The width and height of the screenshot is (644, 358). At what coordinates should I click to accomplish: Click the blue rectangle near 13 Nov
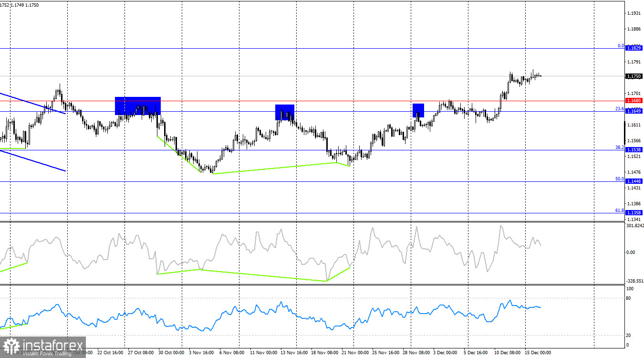[x=285, y=112]
